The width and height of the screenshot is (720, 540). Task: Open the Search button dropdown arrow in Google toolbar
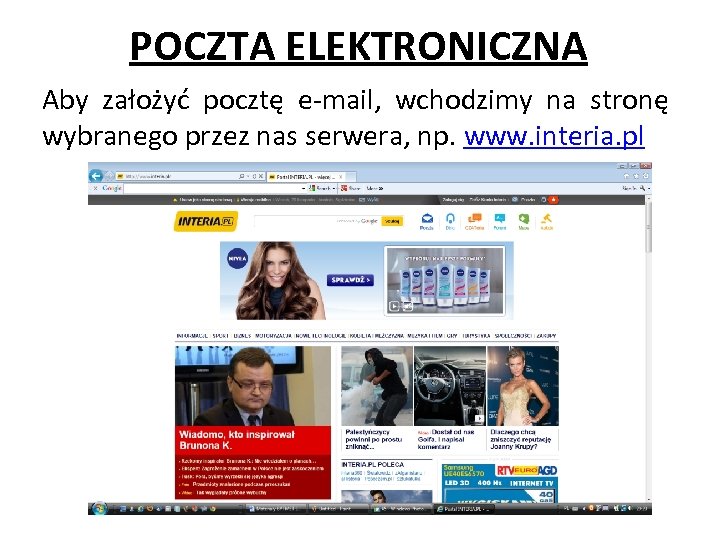(334, 189)
